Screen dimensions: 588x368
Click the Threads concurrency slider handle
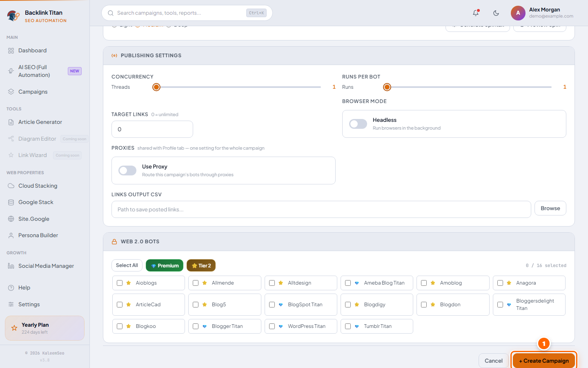[x=156, y=87]
